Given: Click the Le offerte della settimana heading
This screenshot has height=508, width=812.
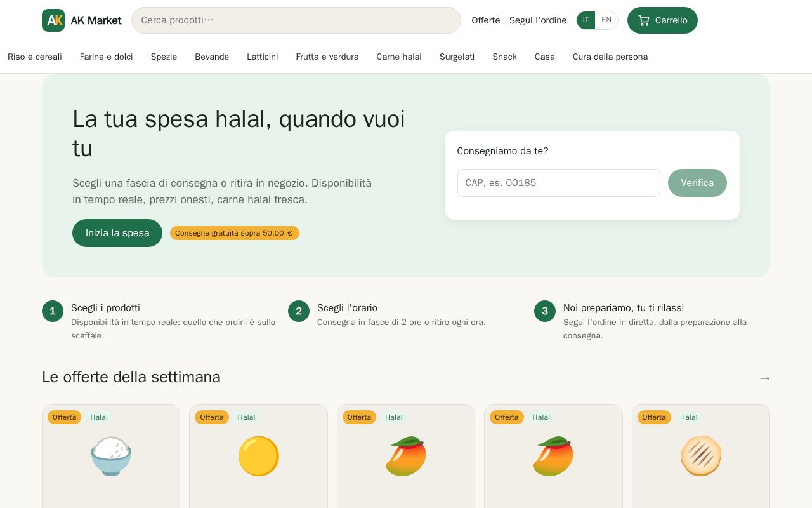Looking at the screenshot, I should [x=131, y=377].
